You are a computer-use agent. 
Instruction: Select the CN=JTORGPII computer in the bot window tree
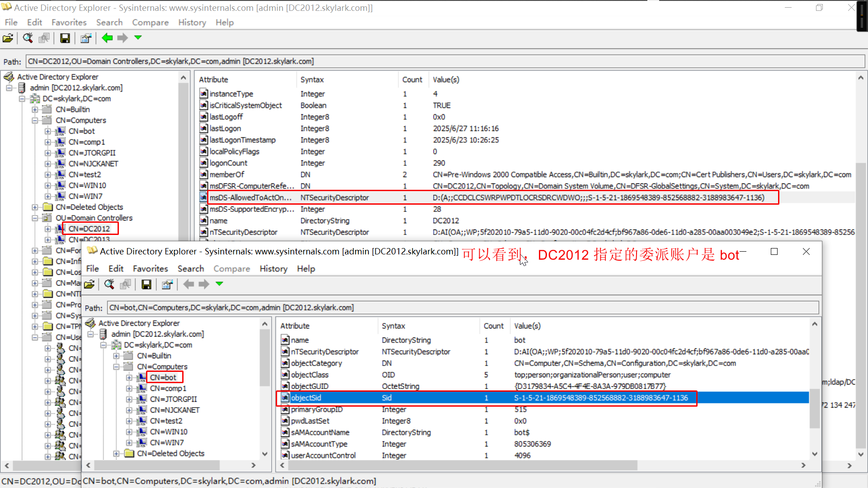coord(173,399)
